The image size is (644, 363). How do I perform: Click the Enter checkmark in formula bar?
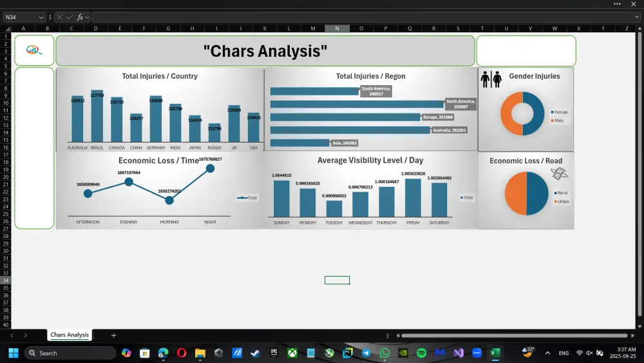(x=70, y=17)
